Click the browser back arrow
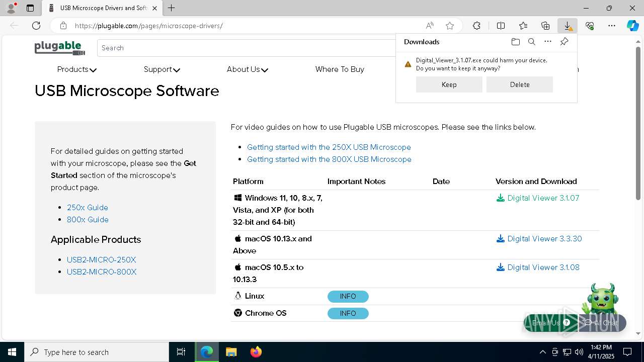Screen dimensions: 644x362 pyautogui.click(x=14, y=26)
